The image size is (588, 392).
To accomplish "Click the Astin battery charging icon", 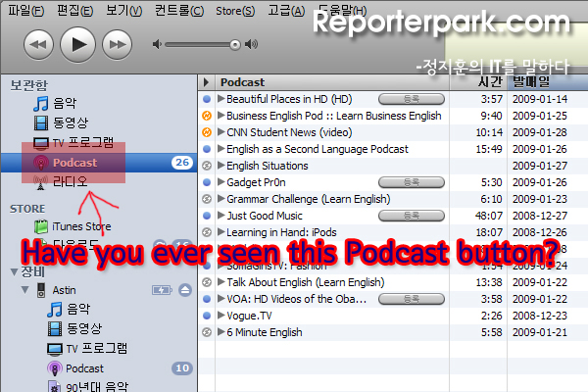I will (162, 290).
